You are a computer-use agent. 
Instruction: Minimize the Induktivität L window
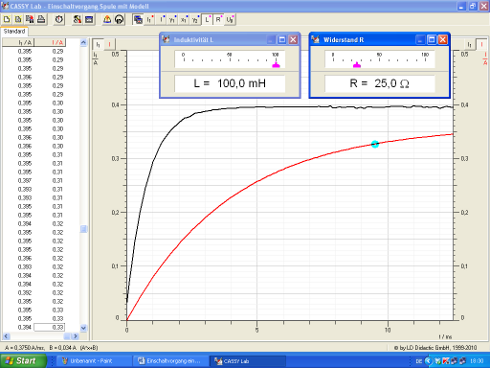tap(271, 40)
